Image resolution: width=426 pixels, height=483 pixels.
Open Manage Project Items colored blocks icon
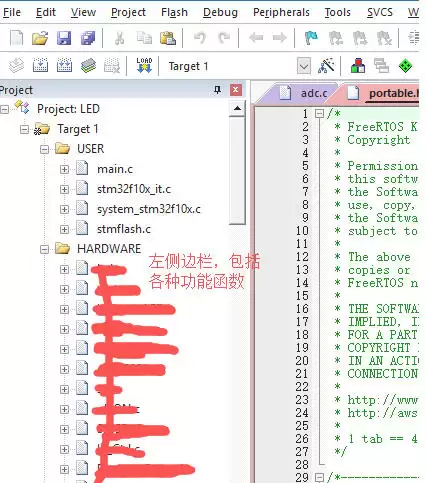pyautogui.click(x=358, y=65)
